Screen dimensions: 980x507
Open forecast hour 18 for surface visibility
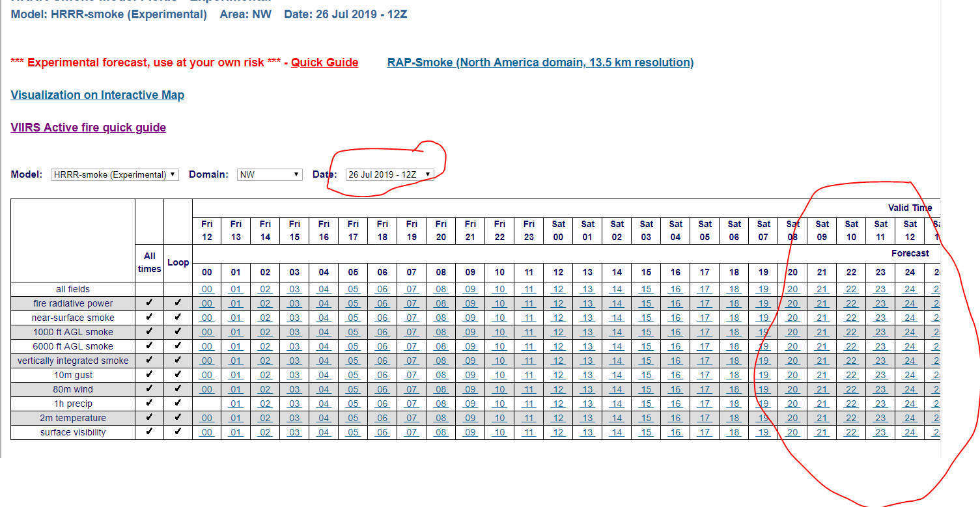734,433
